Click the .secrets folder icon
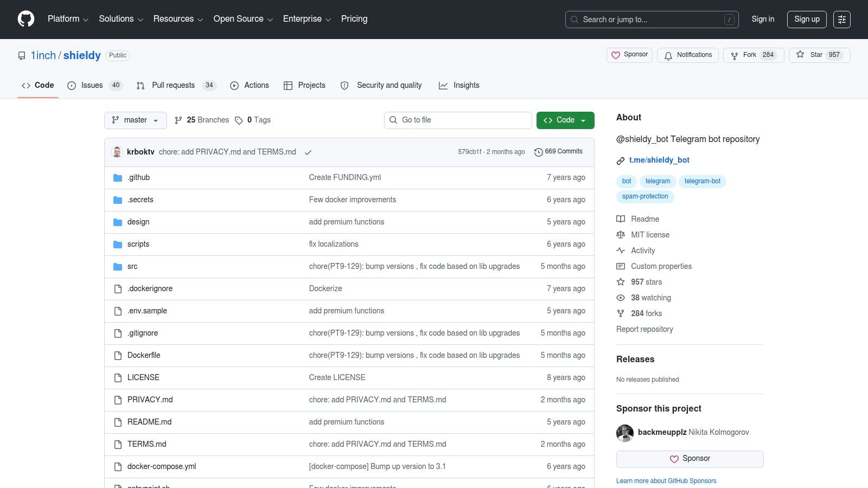Image resolution: width=868 pixels, height=488 pixels. pos(118,200)
